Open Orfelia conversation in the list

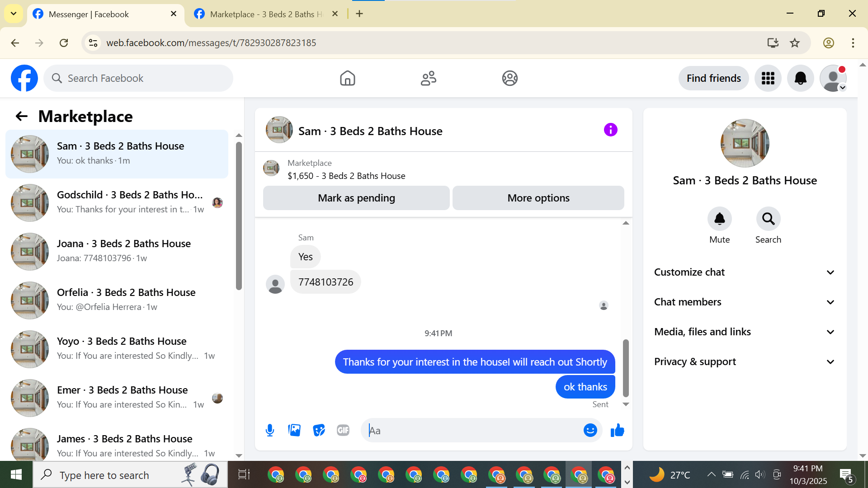point(117,300)
